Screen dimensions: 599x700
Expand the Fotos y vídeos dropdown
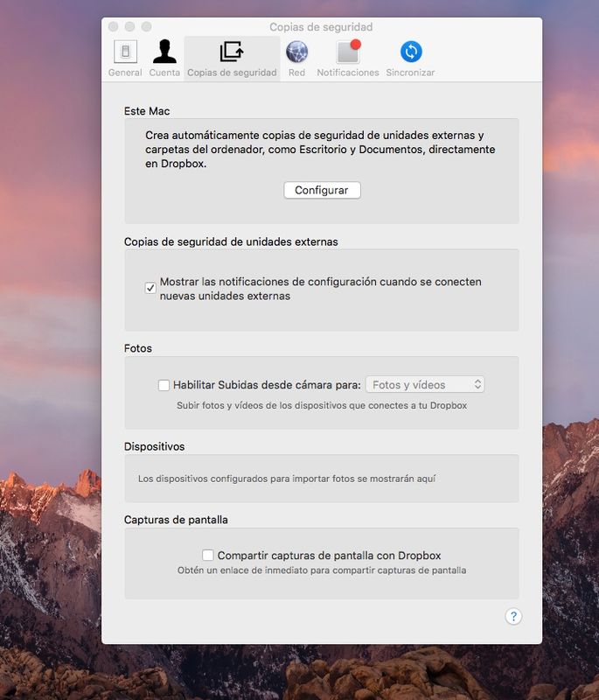click(x=424, y=385)
